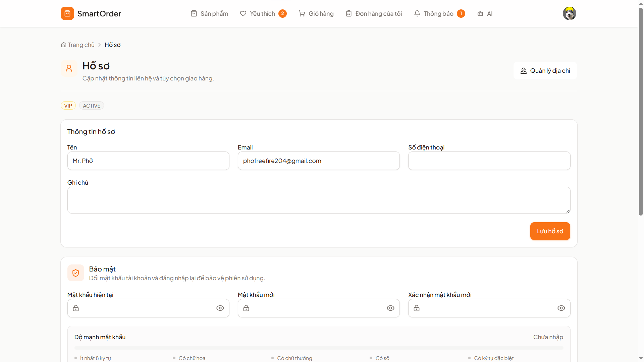Open the Sản phẩm menu
Image resolution: width=644 pixels, height=362 pixels.
[209, 13]
